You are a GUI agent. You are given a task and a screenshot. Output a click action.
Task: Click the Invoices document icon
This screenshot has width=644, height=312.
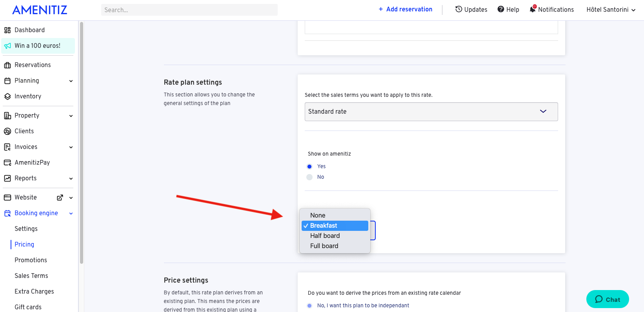[7, 147]
